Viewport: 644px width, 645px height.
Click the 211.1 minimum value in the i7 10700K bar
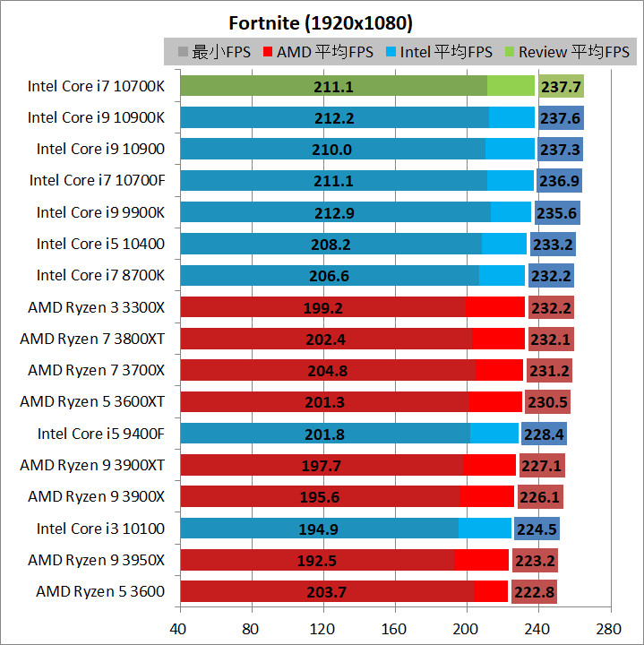click(333, 87)
